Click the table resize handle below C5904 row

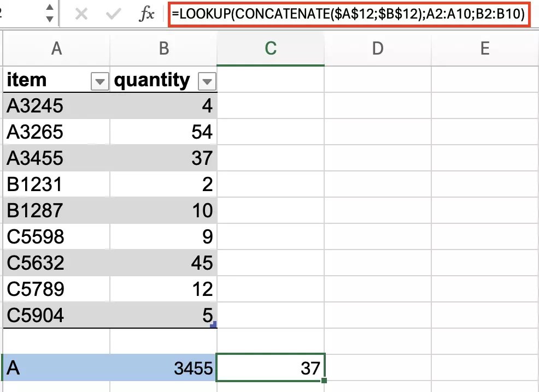click(213, 325)
